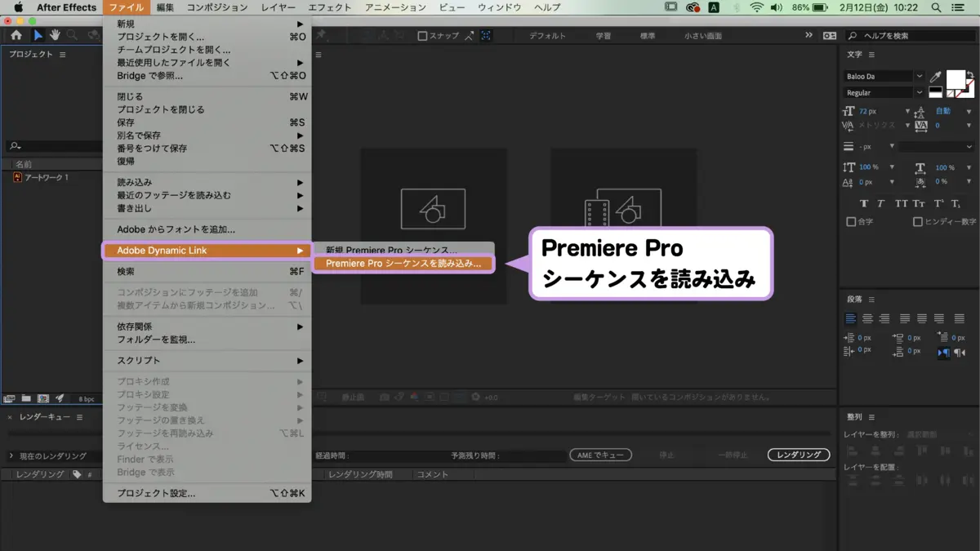Screen dimensions: 980x551
Task: Click the レンダリング button
Action: point(799,455)
